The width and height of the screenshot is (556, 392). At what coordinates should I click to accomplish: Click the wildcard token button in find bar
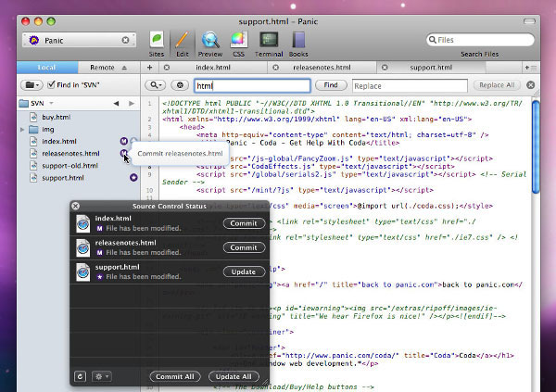[x=180, y=85]
